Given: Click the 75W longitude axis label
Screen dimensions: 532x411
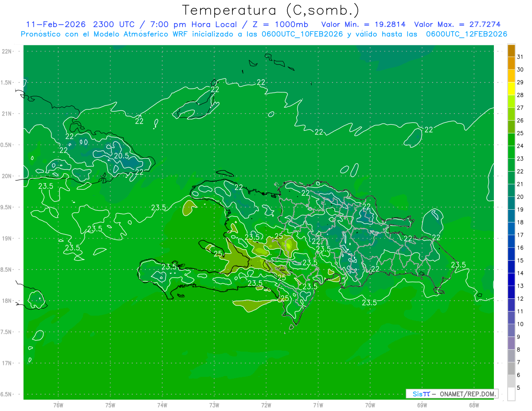Looking at the screenshot, I should point(110,405).
